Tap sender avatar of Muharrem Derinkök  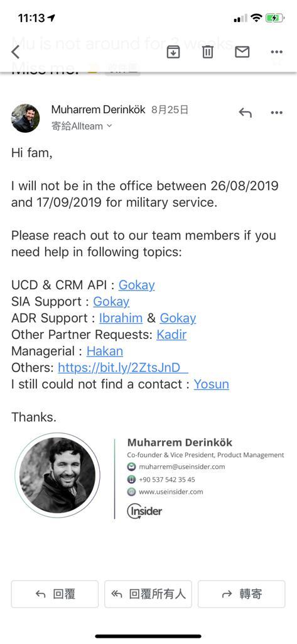(26, 118)
